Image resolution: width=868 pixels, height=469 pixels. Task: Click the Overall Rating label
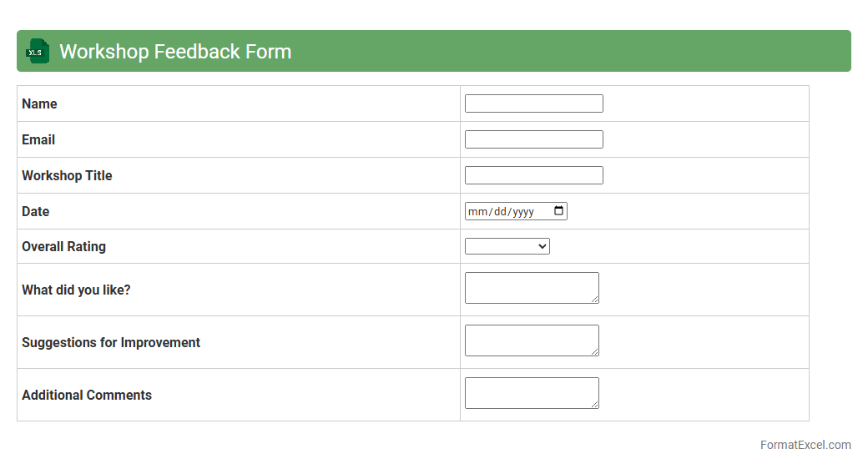pyautogui.click(x=63, y=247)
